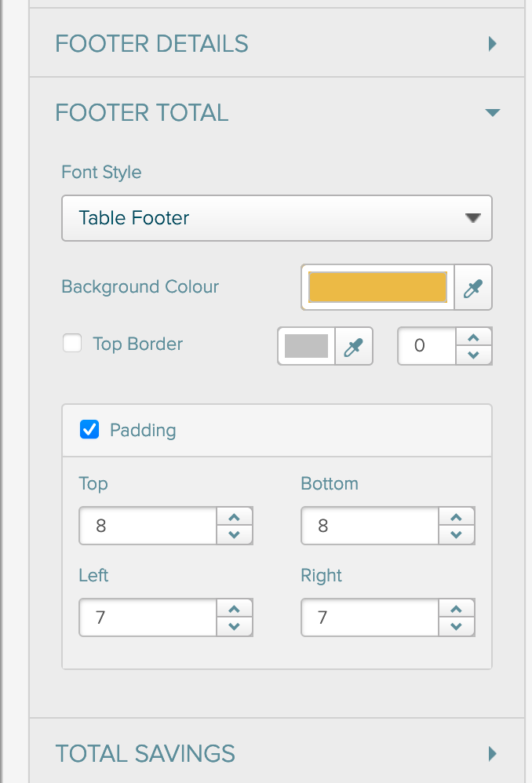
Task: Uncheck the Padding checkbox
Action: tap(89, 429)
